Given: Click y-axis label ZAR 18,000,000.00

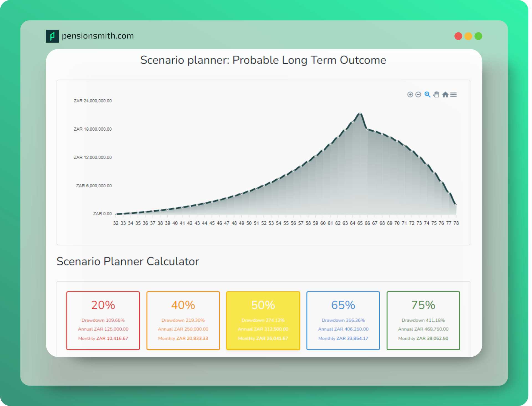Looking at the screenshot, I should (x=93, y=129).
